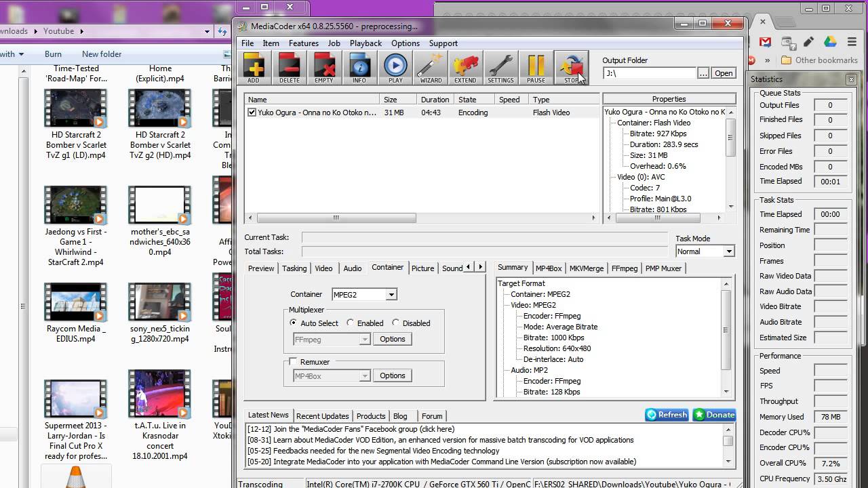
Task: Uncheck the Yuko Ogura file checkbox
Action: (252, 113)
